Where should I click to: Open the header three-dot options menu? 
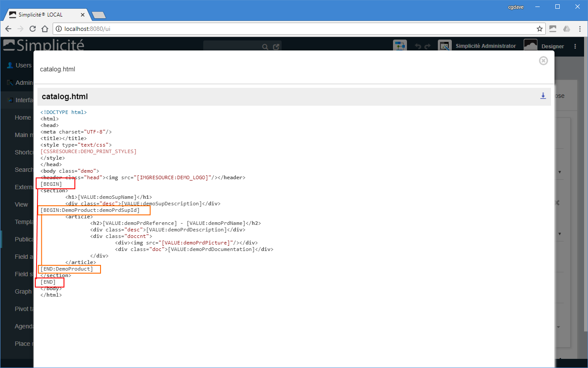pos(575,46)
